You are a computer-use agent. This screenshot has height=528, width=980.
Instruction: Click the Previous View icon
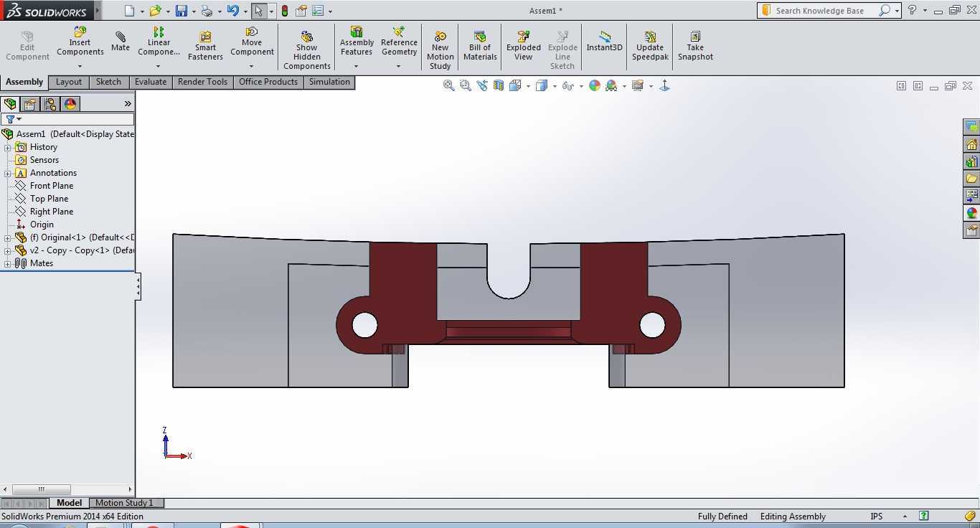[x=482, y=85]
